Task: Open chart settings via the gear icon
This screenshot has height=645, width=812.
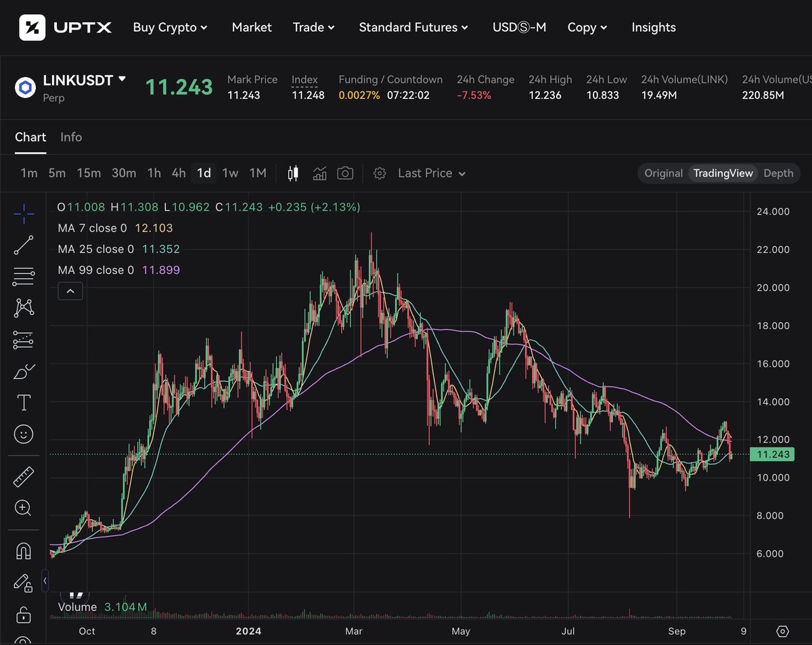Action: [380, 173]
